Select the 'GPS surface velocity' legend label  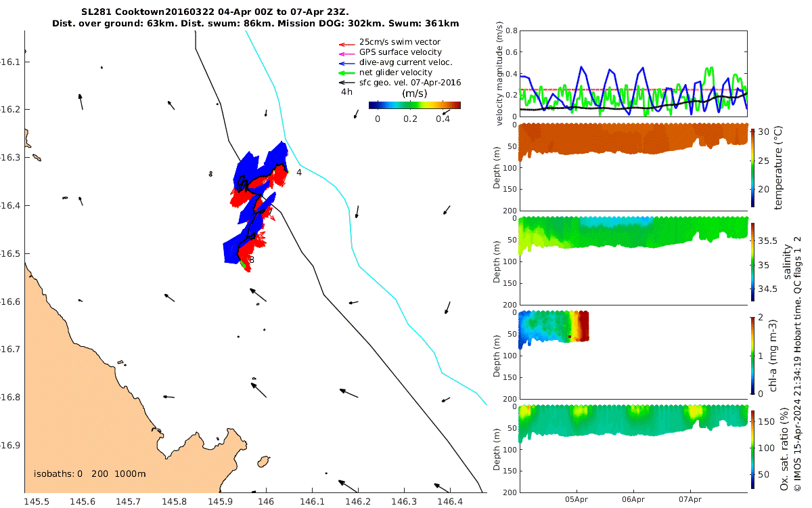[401, 52]
